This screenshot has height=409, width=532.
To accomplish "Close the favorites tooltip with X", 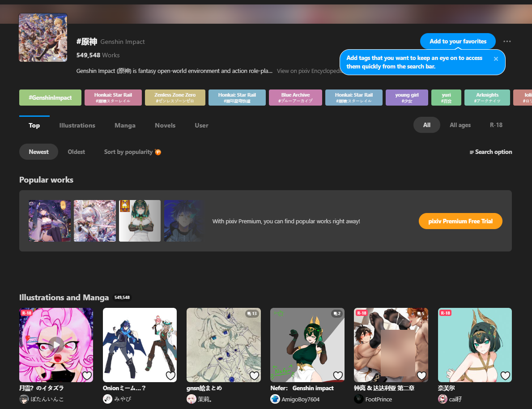I will click(x=496, y=59).
